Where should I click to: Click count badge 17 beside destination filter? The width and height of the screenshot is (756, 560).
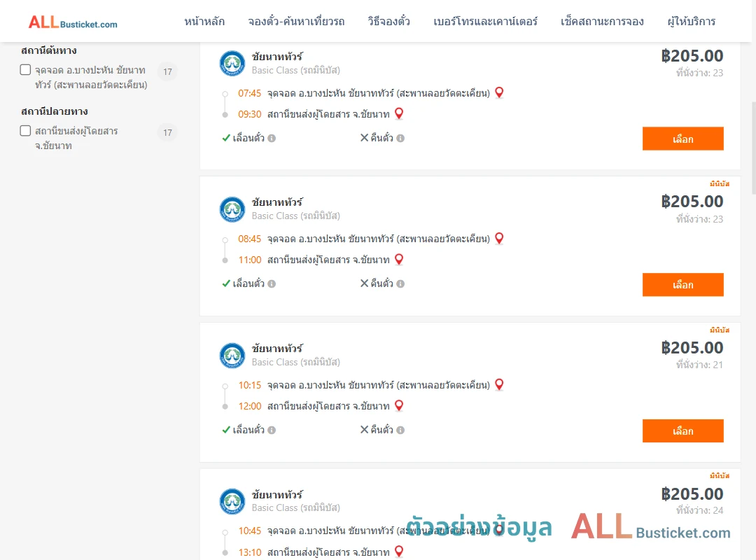[167, 132]
